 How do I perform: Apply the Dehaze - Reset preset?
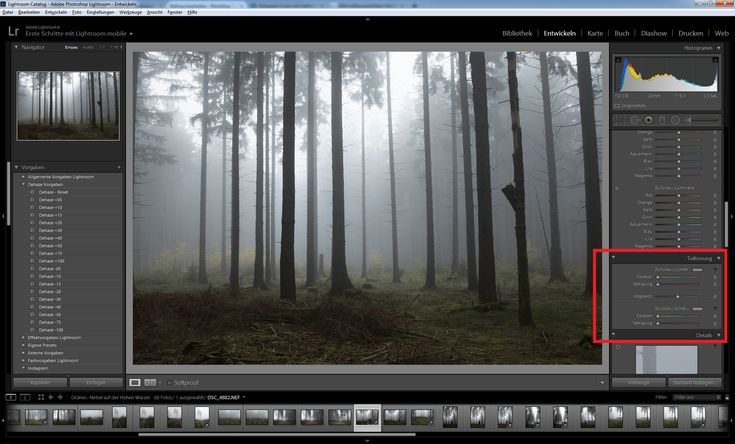[x=53, y=192]
